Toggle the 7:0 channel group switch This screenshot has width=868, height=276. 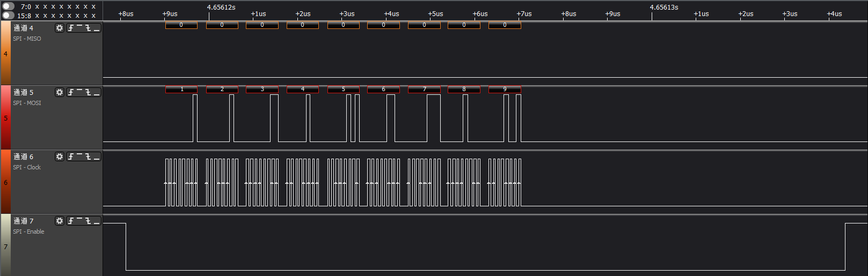[x=8, y=6]
